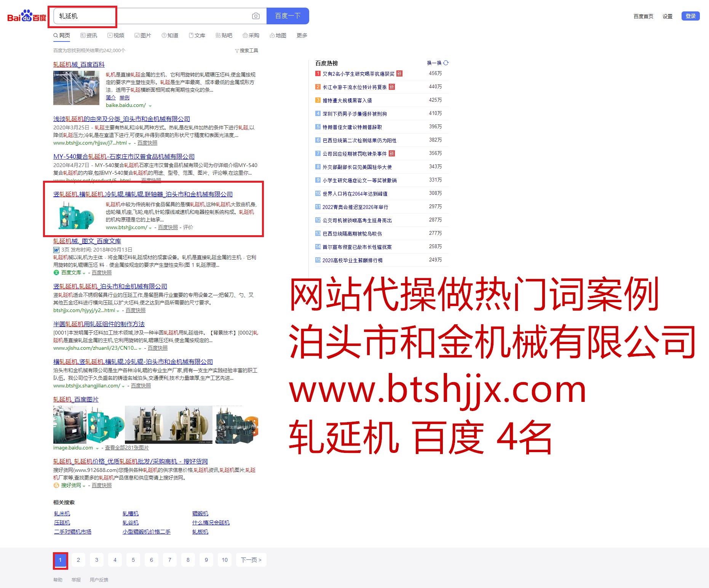Open result MY-540复合轧延机
The image size is (709, 588).
(124, 156)
